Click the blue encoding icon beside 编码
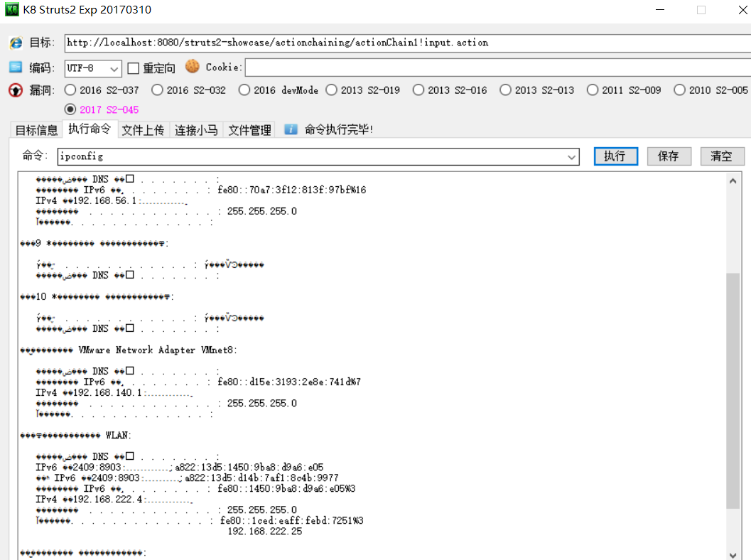Image resolution: width=751 pixels, height=560 pixels. tap(16, 68)
